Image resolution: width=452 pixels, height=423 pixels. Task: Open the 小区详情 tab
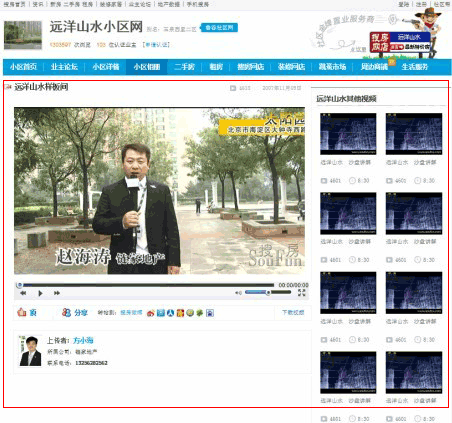(x=106, y=67)
